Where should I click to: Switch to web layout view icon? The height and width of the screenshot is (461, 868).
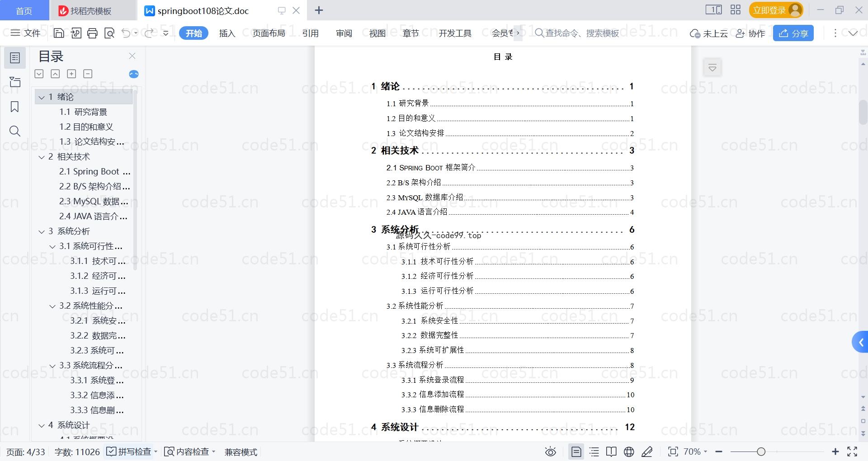point(629,452)
